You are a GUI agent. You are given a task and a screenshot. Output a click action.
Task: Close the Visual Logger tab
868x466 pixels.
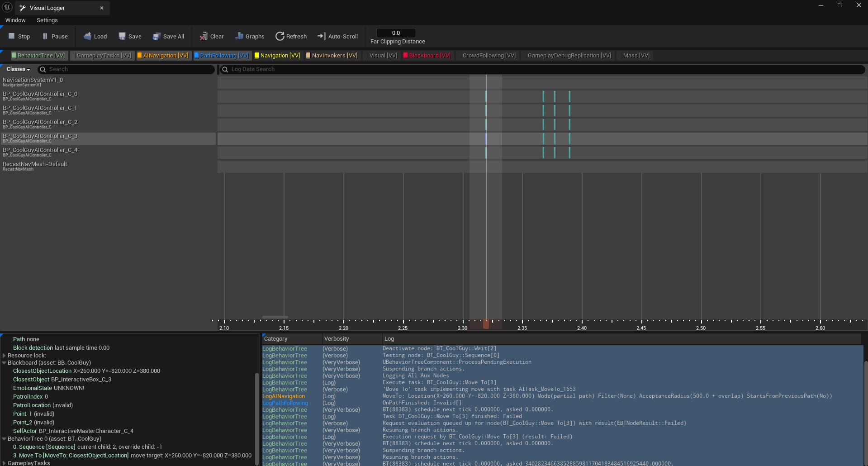[102, 8]
